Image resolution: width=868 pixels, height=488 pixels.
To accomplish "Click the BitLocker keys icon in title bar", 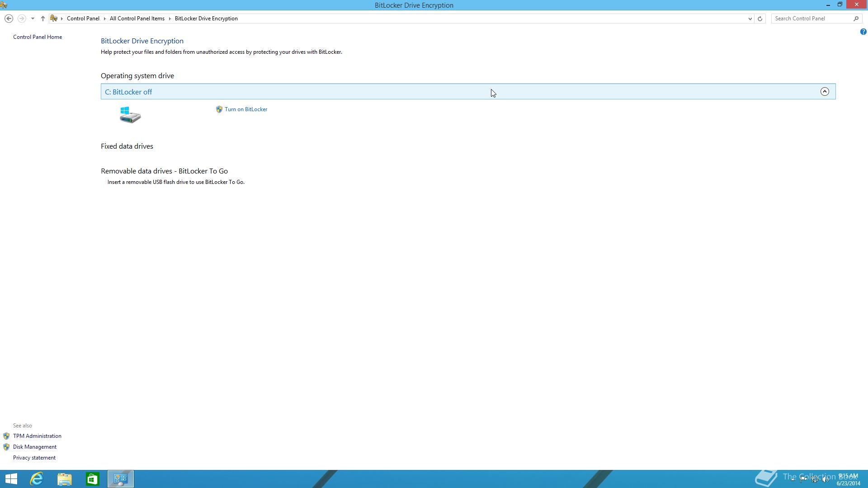I will coord(4,5).
